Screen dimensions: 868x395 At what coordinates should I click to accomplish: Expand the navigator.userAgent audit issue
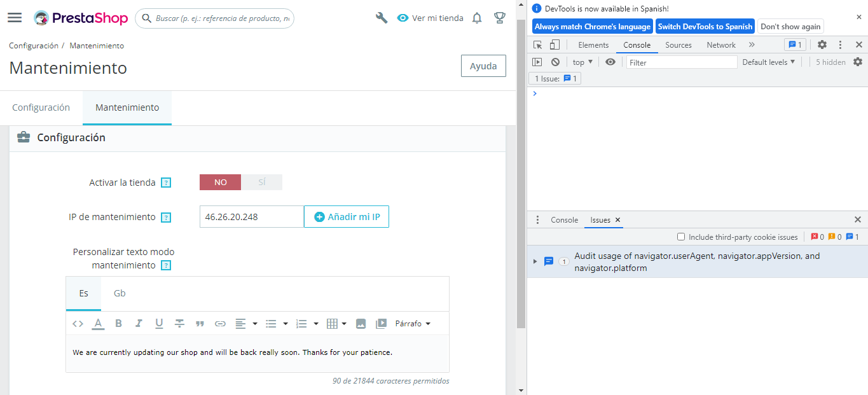[535, 261]
